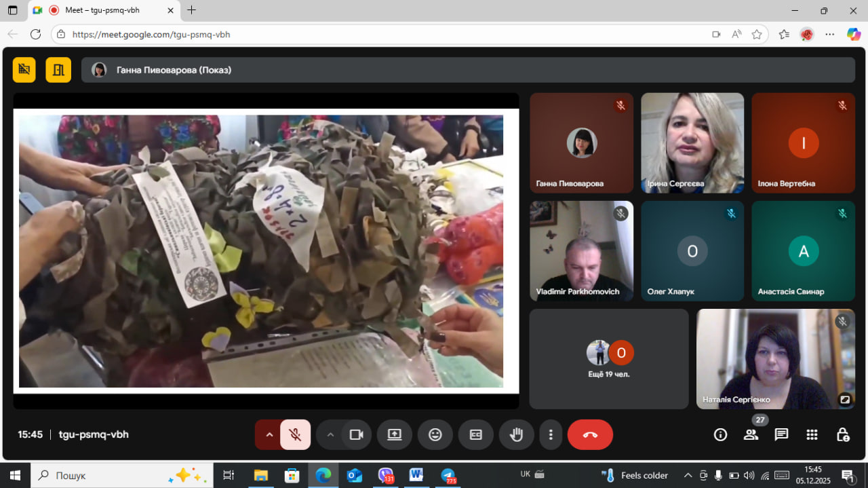Open meeting details info icon
Image resolution: width=868 pixels, height=488 pixels.
coord(720,435)
